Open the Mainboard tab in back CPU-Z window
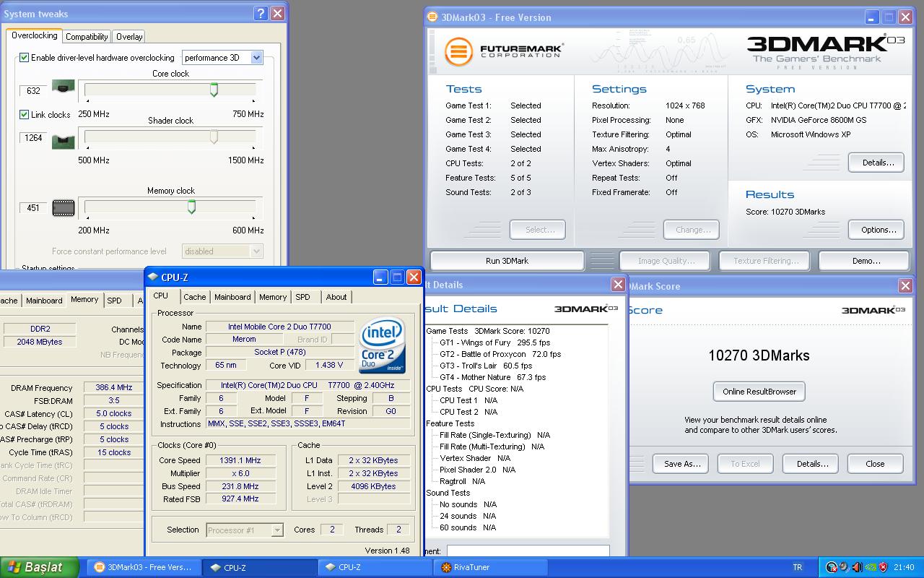 (44, 301)
